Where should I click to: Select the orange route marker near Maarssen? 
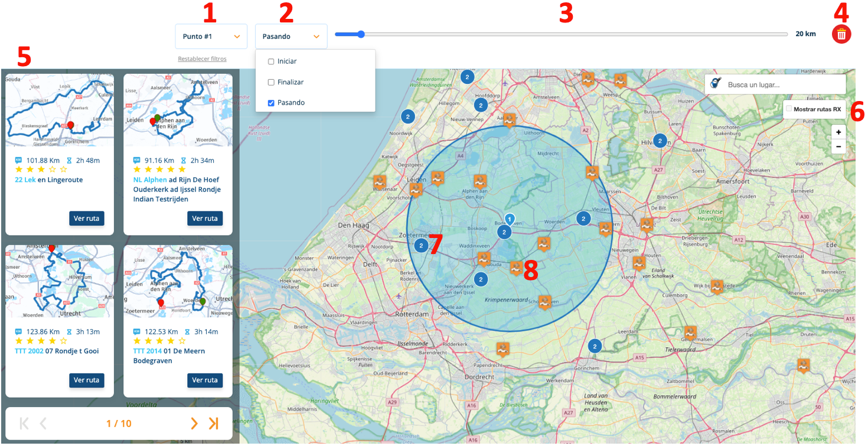[592, 173]
